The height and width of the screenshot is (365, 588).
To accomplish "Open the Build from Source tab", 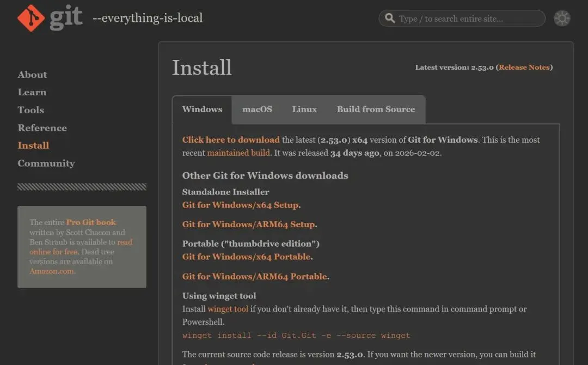I will pos(376,109).
